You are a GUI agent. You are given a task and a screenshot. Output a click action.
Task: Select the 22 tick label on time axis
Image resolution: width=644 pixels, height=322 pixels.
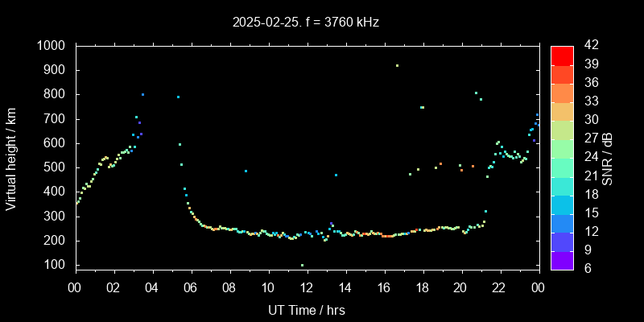[499, 286]
